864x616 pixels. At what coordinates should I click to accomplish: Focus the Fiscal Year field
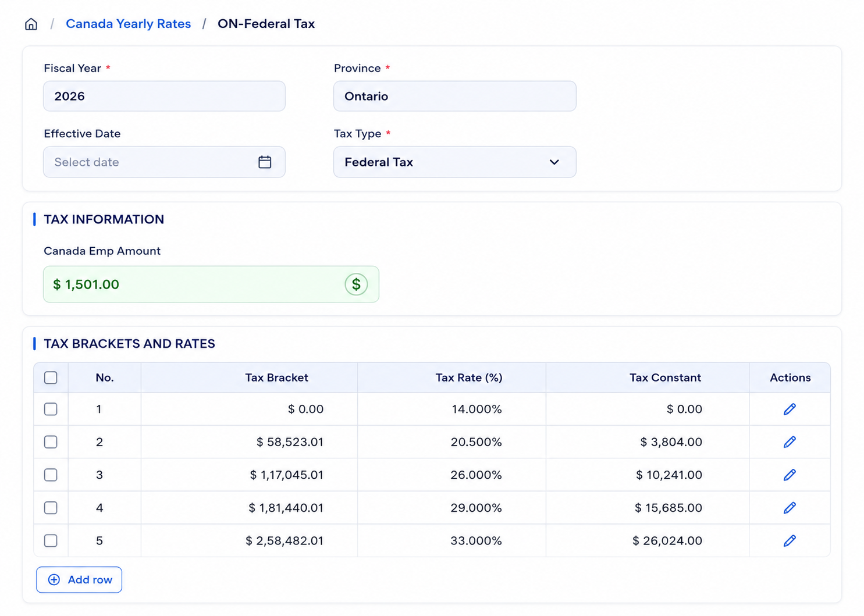pyautogui.click(x=164, y=96)
